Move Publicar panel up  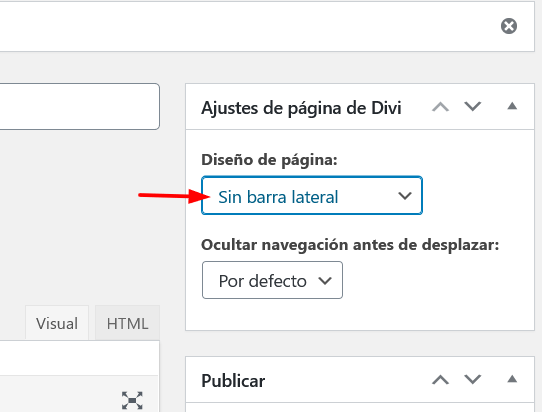[440, 380]
